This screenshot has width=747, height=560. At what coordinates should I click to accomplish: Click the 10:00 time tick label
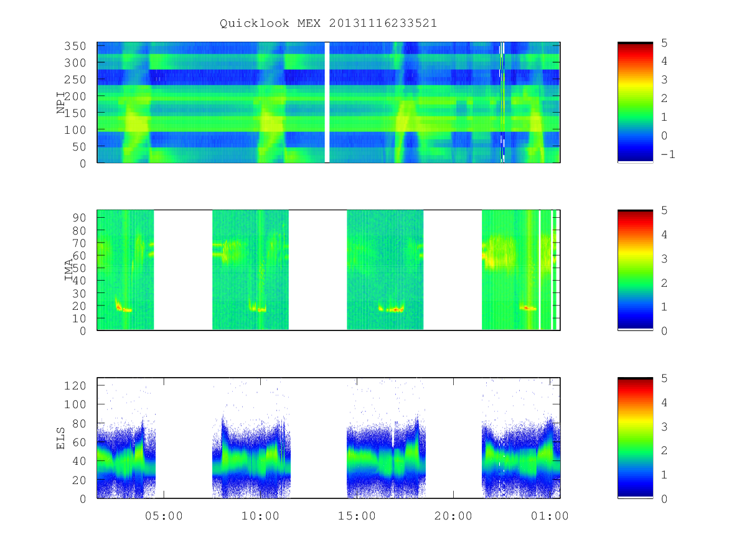click(x=260, y=516)
